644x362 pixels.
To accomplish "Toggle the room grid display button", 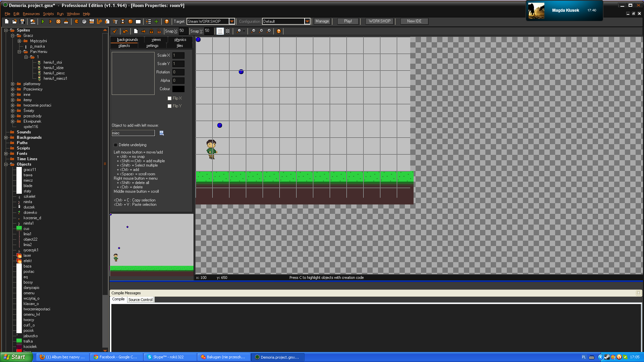I will coord(220,31).
